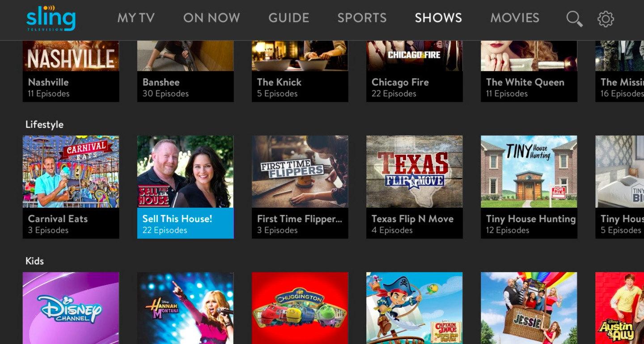
Task: Switch to the MY TV tab
Action: 136,18
